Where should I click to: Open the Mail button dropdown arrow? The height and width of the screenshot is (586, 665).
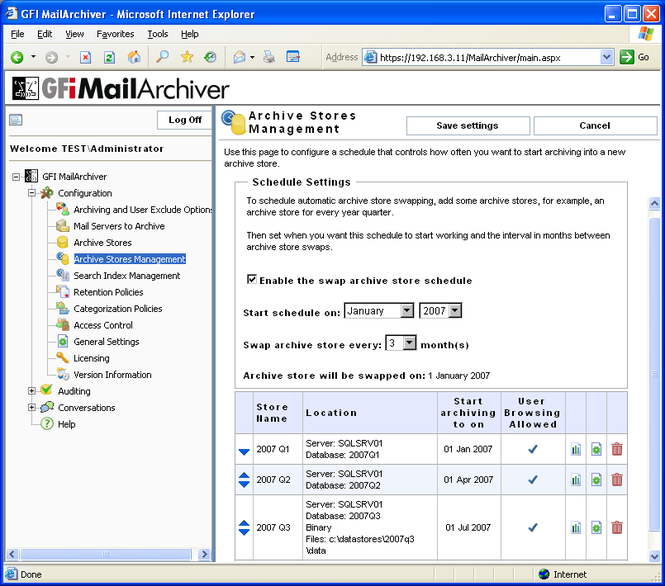252,57
